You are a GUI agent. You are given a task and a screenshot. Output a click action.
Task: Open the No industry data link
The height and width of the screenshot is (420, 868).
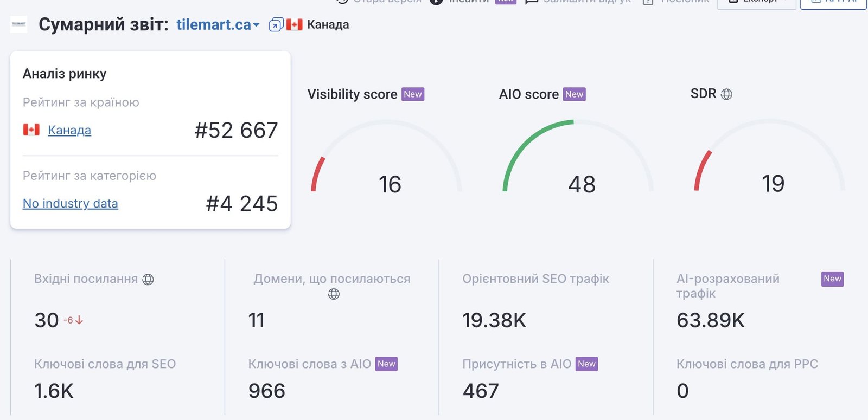click(x=71, y=203)
